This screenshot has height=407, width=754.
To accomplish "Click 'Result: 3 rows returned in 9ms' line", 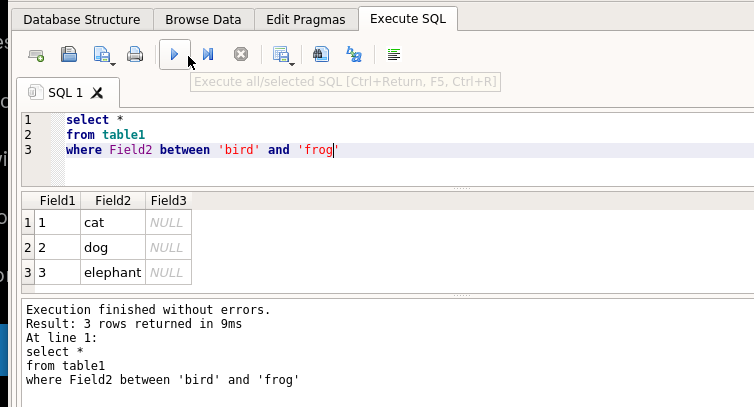I will tap(134, 323).
